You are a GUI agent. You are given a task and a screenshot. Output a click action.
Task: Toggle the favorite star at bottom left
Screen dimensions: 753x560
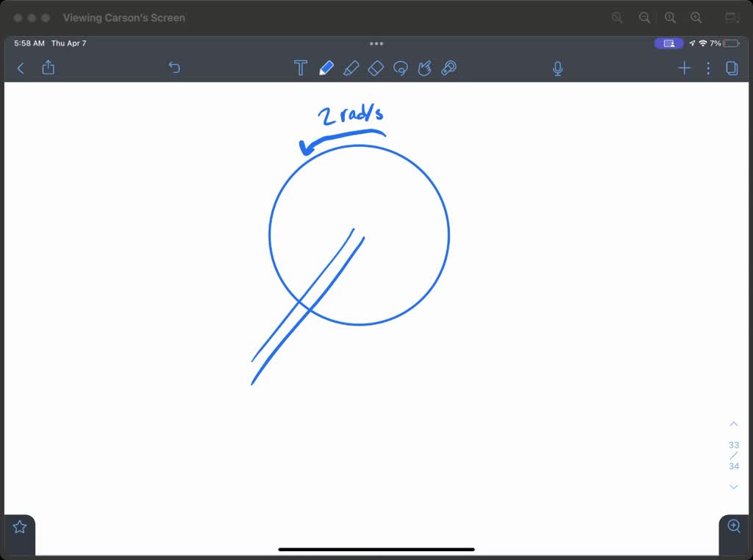tap(19, 526)
